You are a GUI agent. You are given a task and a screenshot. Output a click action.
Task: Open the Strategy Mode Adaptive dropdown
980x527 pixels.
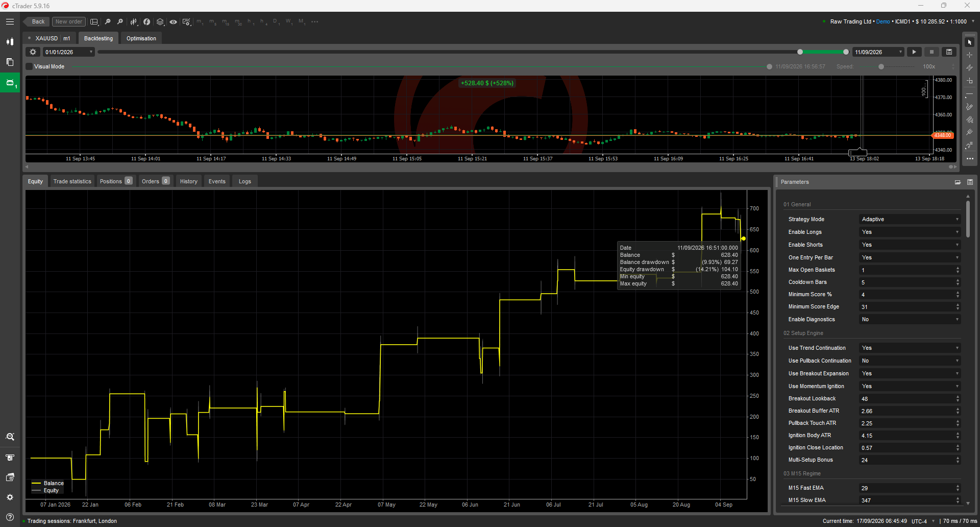[x=910, y=220]
